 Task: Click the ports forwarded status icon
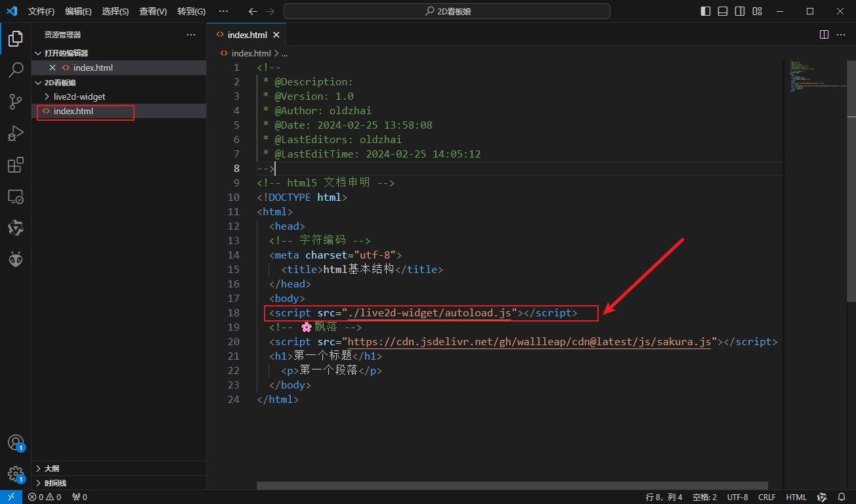[79, 497]
